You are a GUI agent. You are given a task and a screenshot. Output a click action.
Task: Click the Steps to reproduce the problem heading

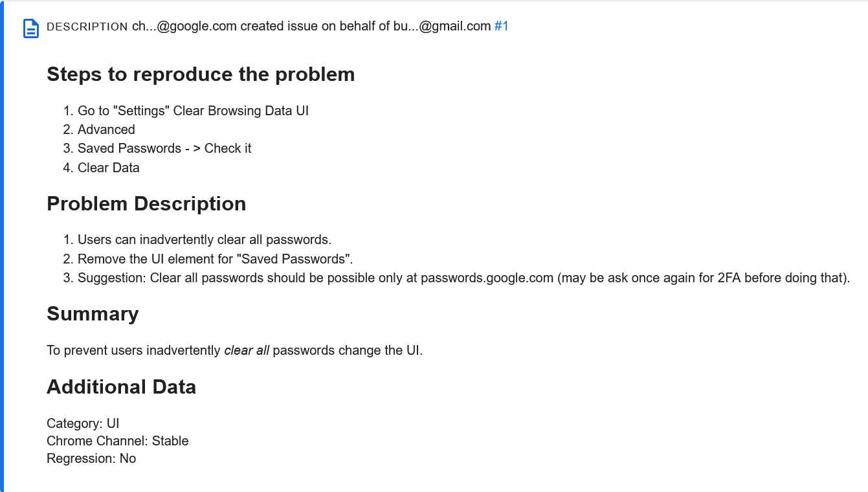tap(201, 74)
